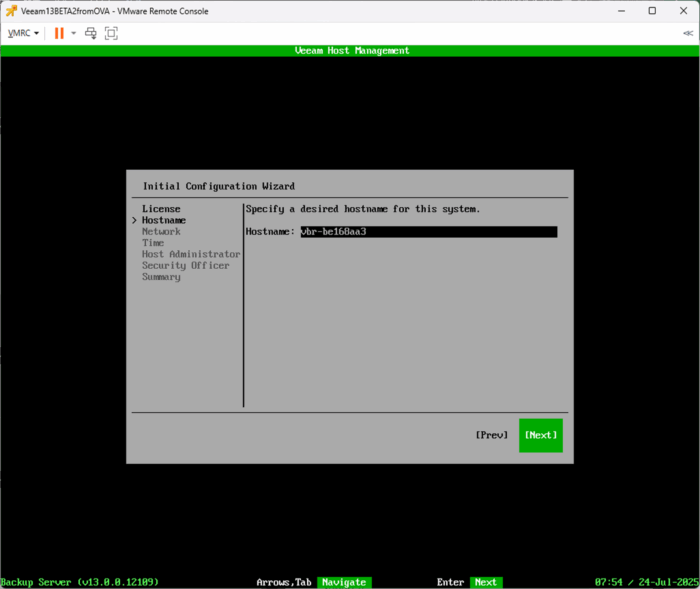Click the Hostname input field
The width and height of the screenshot is (700, 589).
click(x=429, y=231)
